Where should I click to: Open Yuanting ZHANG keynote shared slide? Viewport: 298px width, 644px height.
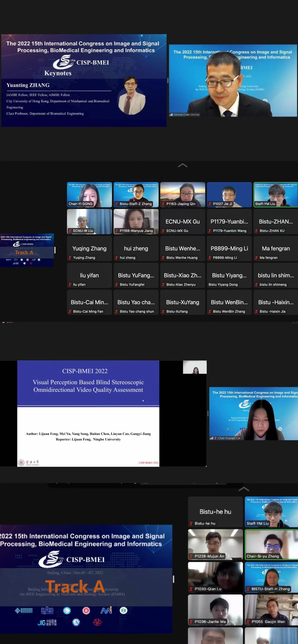click(x=84, y=80)
